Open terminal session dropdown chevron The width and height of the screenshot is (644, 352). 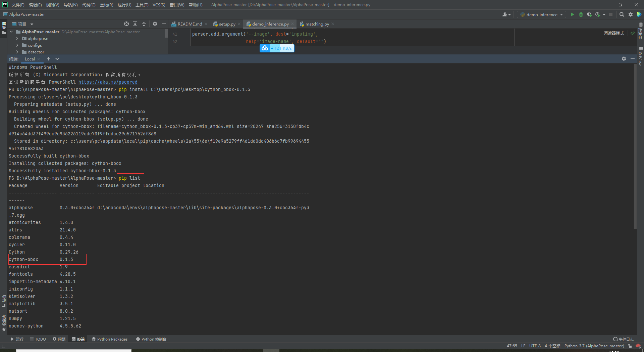point(57,59)
